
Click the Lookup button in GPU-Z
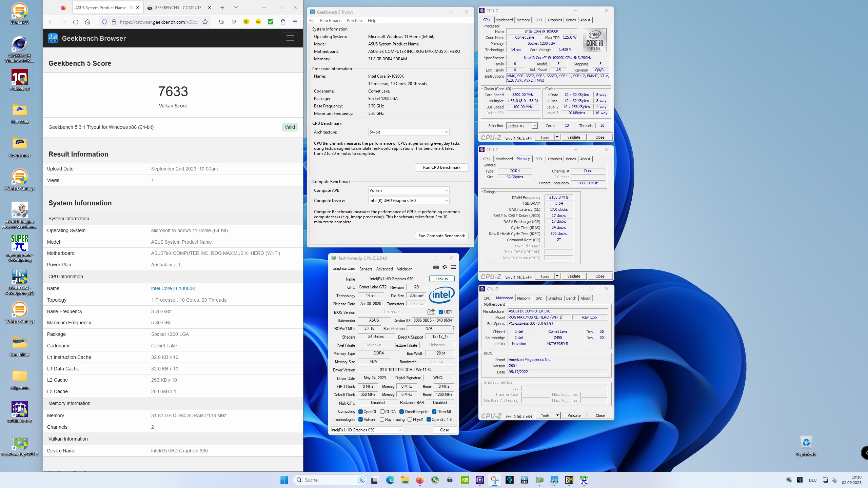point(441,279)
